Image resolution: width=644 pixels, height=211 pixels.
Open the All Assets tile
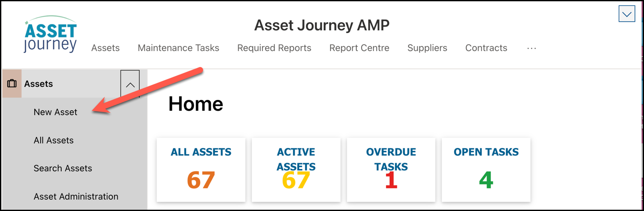click(201, 170)
